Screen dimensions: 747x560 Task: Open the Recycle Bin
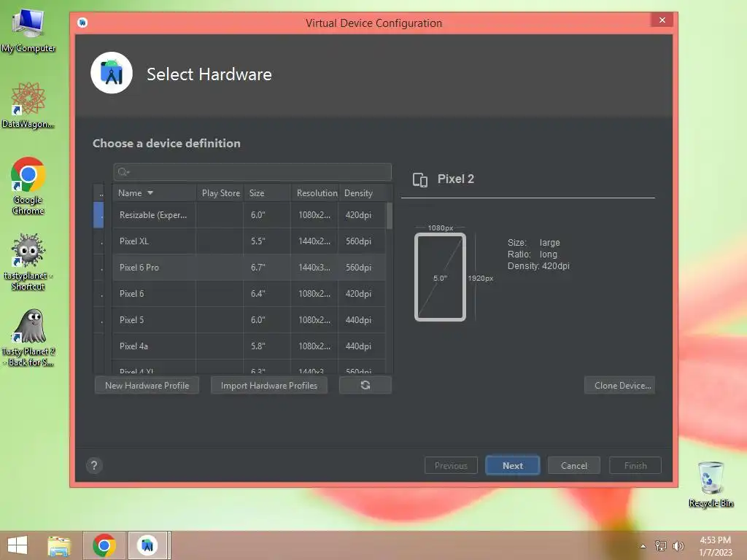tap(711, 484)
